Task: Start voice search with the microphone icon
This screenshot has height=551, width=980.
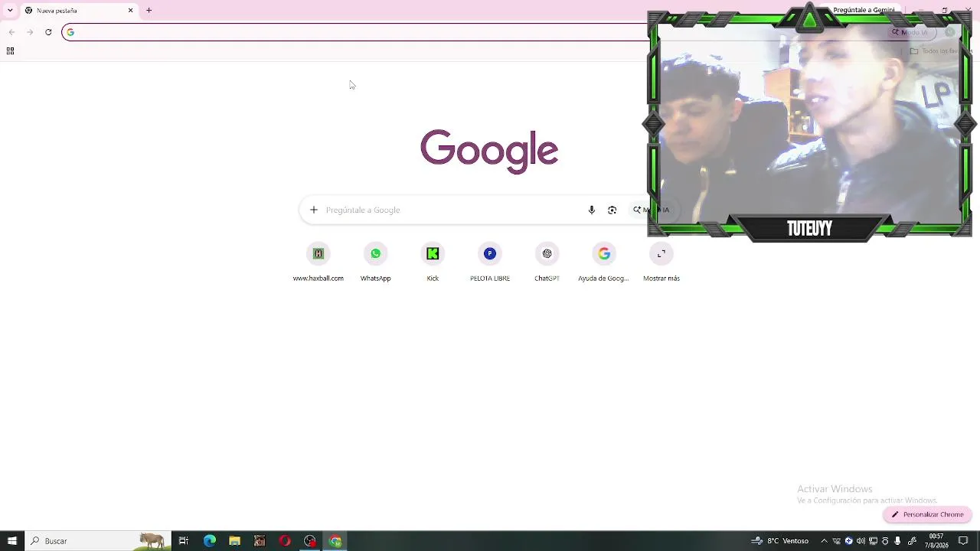Action: [591, 210]
